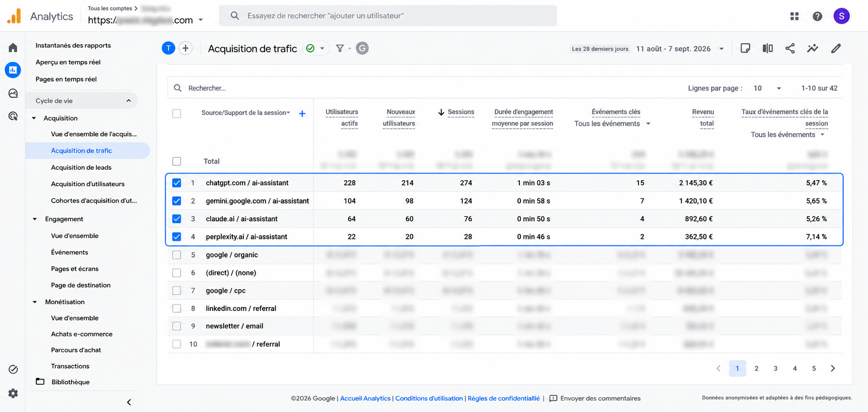Open Aperçu en temps réel
The width and height of the screenshot is (868, 412).
point(68,62)
